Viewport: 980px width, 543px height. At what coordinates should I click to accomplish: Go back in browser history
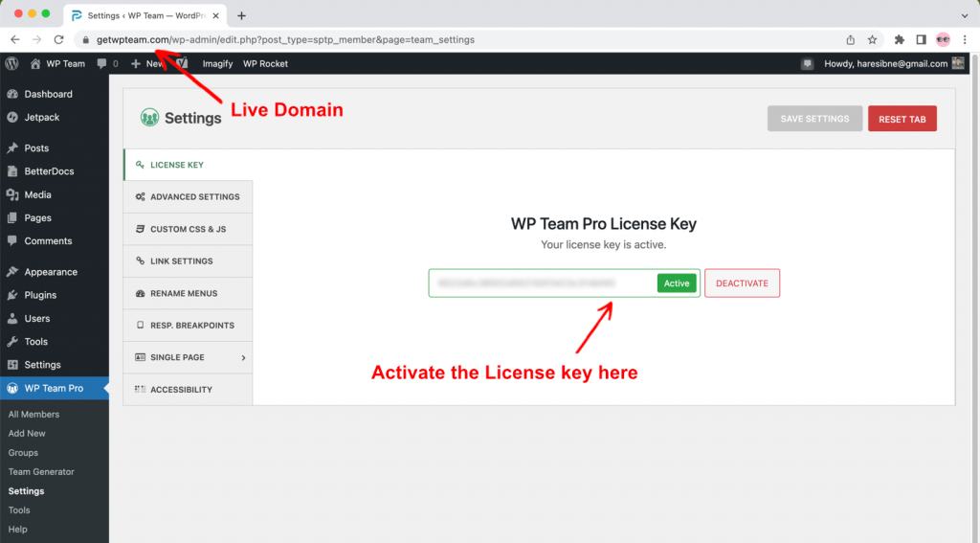point(15,39)
